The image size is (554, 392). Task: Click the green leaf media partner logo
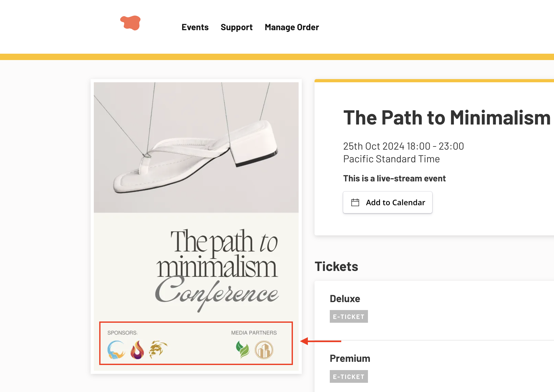(242, 348)
